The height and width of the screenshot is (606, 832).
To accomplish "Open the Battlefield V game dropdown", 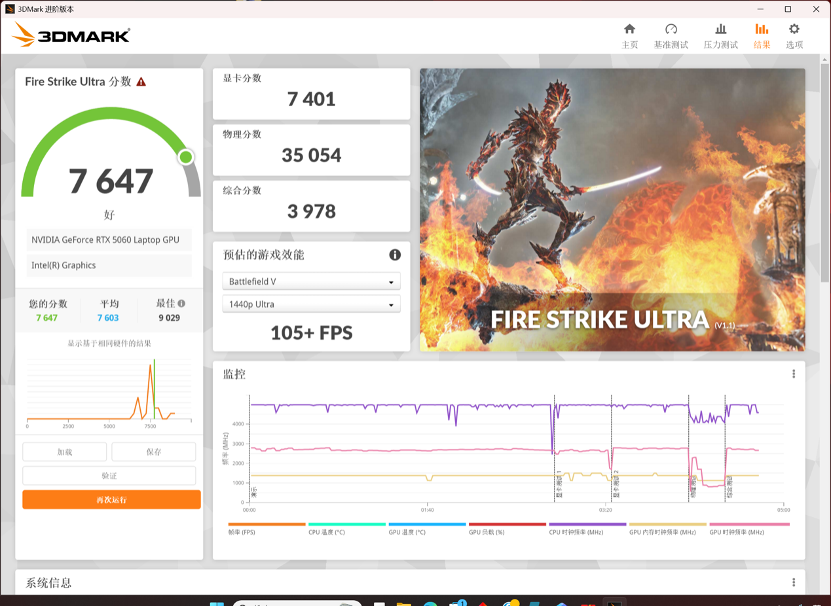I will tap(311, 281).
